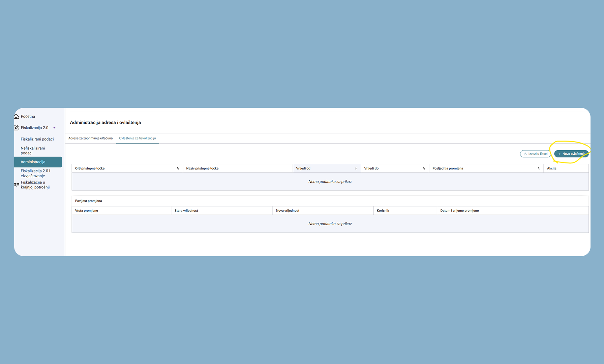Click the sort icon in Posljednja promjena column
Screen dimensions: 604x364
tap(539, 169)
